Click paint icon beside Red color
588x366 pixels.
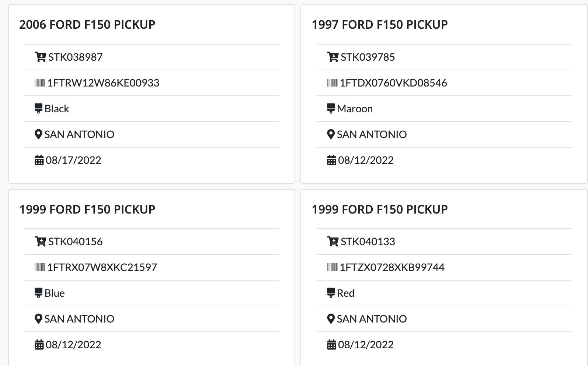pos(331,293)
